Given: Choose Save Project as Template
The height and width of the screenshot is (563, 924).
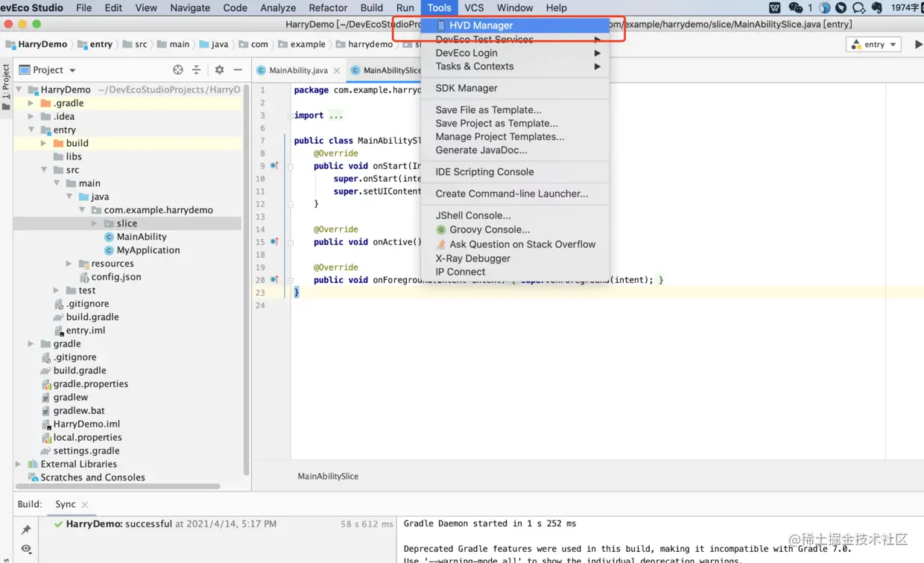Looking at the screenshot, I should [x=516, y=123].
